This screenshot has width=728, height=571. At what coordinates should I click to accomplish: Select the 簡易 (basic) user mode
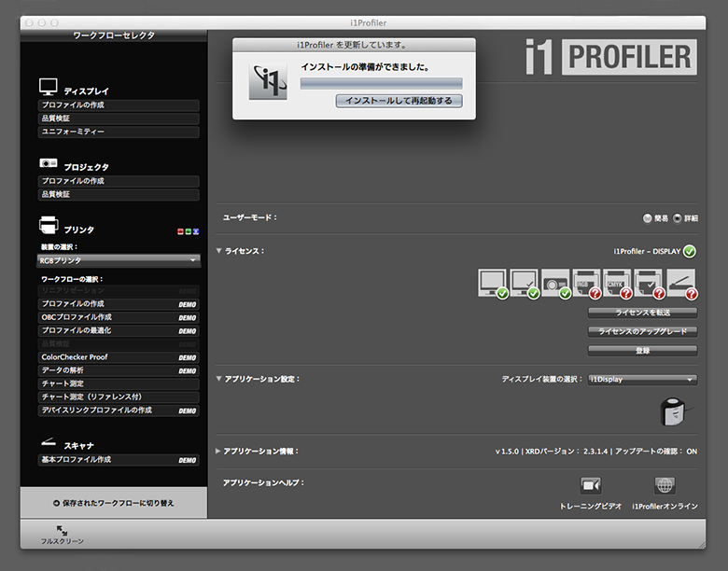648,218
